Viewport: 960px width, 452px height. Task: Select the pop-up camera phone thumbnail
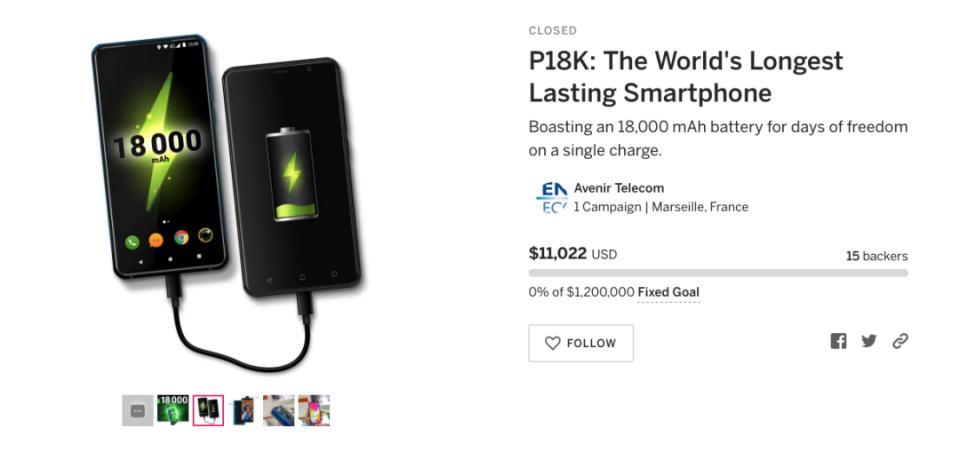tap(243, 410)
